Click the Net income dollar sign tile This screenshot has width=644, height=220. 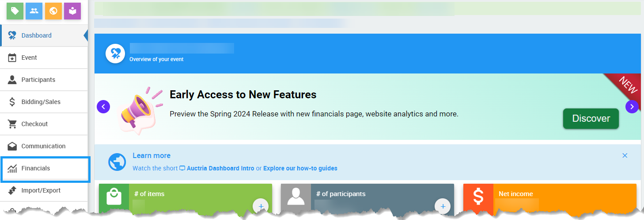tap(478, 197)
